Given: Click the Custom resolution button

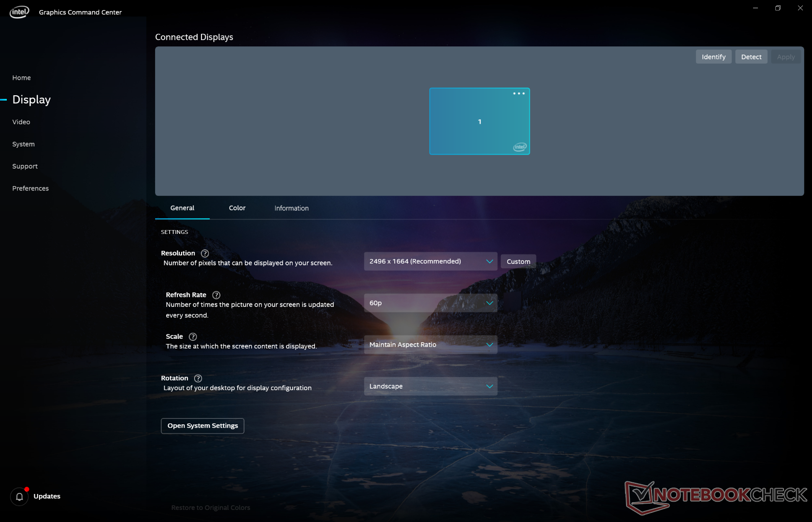Looking at the screenshot, I should (518, 261).
